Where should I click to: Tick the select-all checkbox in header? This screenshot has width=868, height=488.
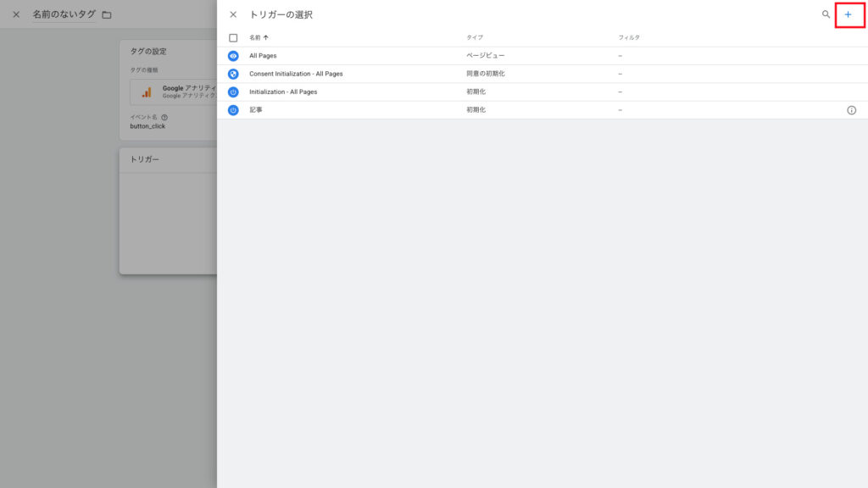point(233,38)
